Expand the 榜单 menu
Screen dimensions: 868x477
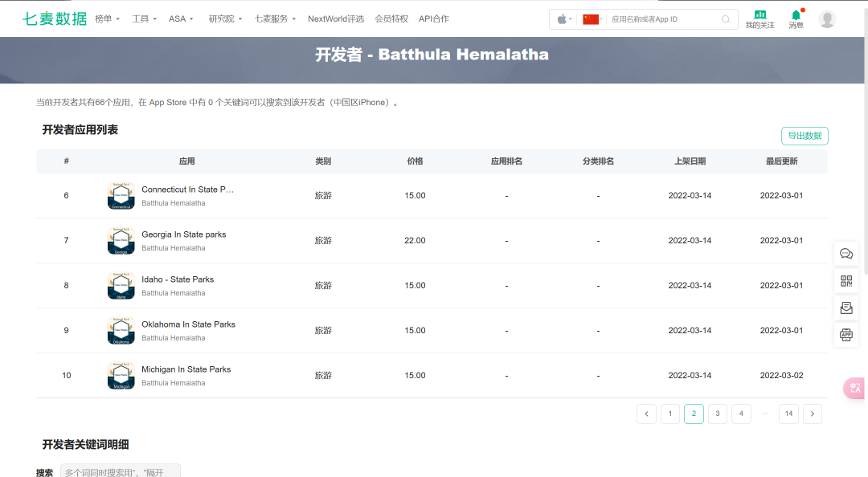click(x=108, y=18)
